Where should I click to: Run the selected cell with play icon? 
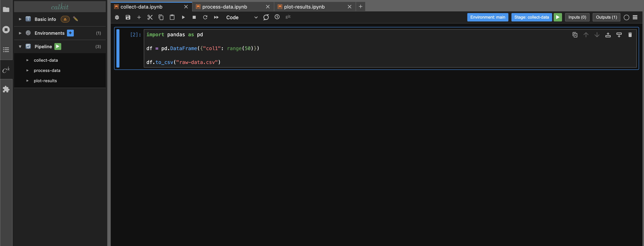click(183, 17)
